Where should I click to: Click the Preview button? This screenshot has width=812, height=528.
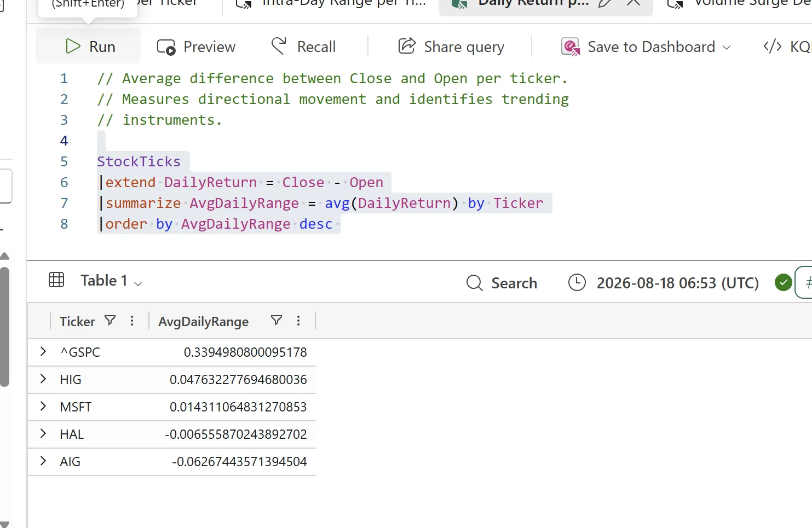point(196,47)
